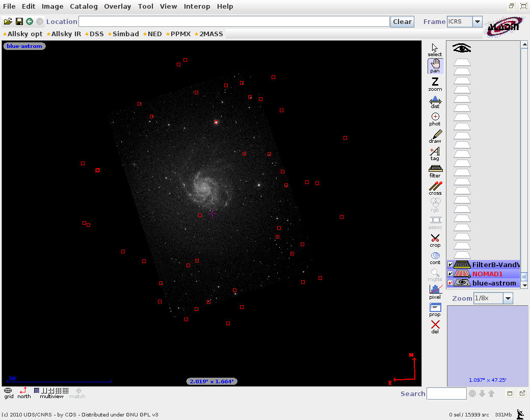
Task: Open the Catalog menu
Action: [84, 6]
